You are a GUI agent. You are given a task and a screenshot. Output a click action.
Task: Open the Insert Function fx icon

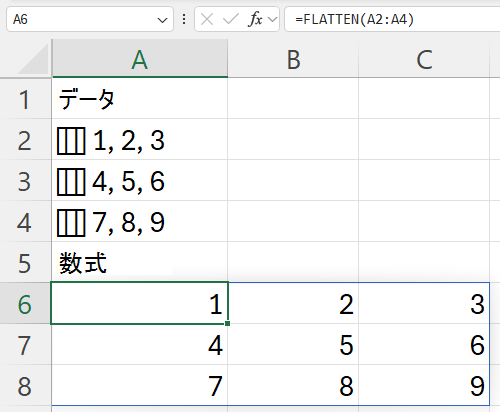click(256, 19)
